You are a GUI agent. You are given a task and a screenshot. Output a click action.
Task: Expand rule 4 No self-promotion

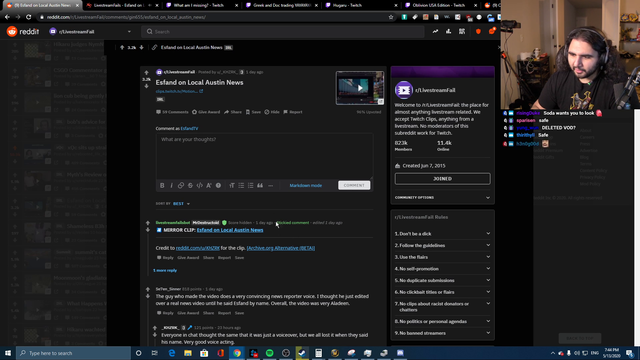click(442, 269)
